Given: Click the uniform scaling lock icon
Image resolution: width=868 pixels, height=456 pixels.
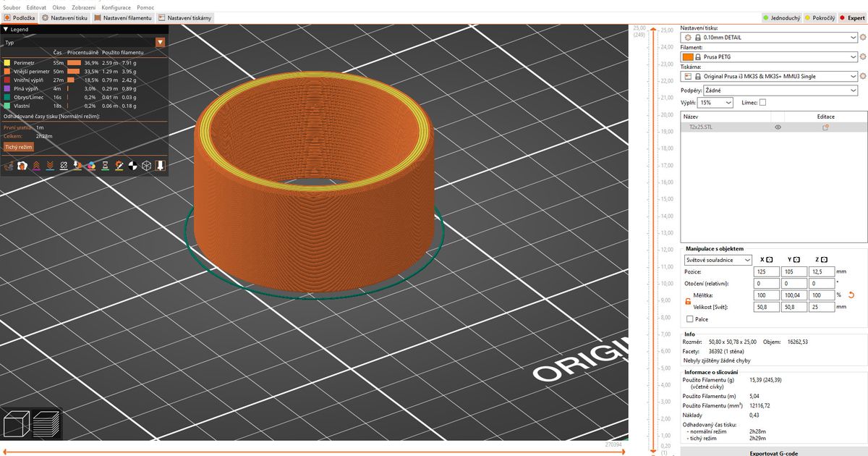Looking at the screenshot, I should point(687,301).
